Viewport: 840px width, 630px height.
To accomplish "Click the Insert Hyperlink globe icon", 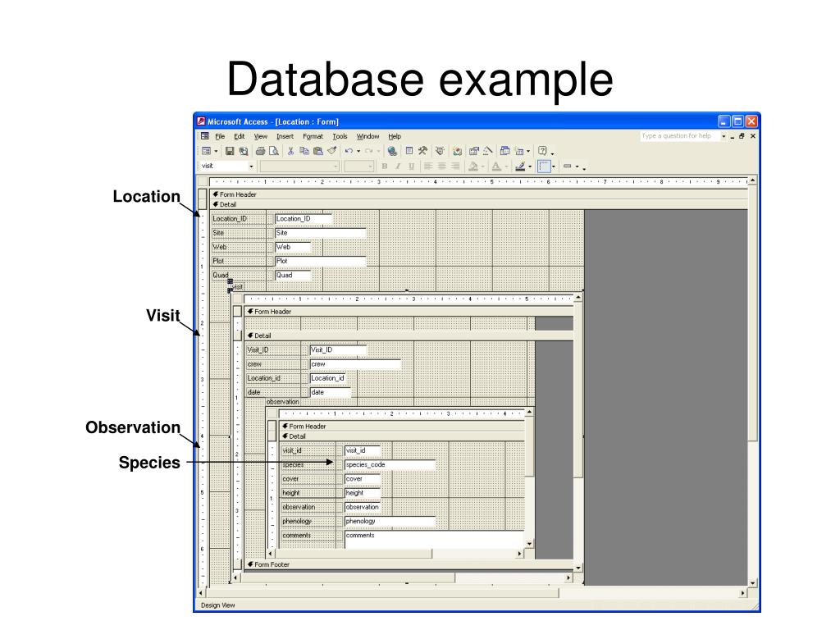I will [392, 152].
